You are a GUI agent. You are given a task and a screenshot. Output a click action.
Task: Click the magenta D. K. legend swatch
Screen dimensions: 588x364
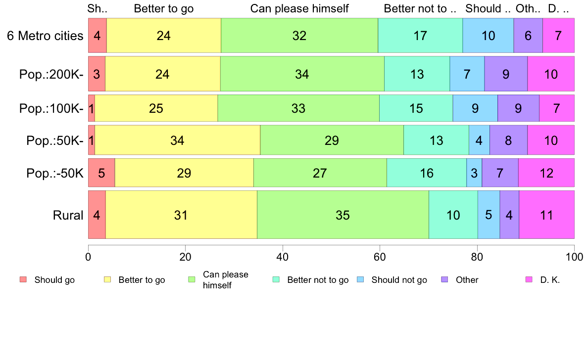pos(529,279)
